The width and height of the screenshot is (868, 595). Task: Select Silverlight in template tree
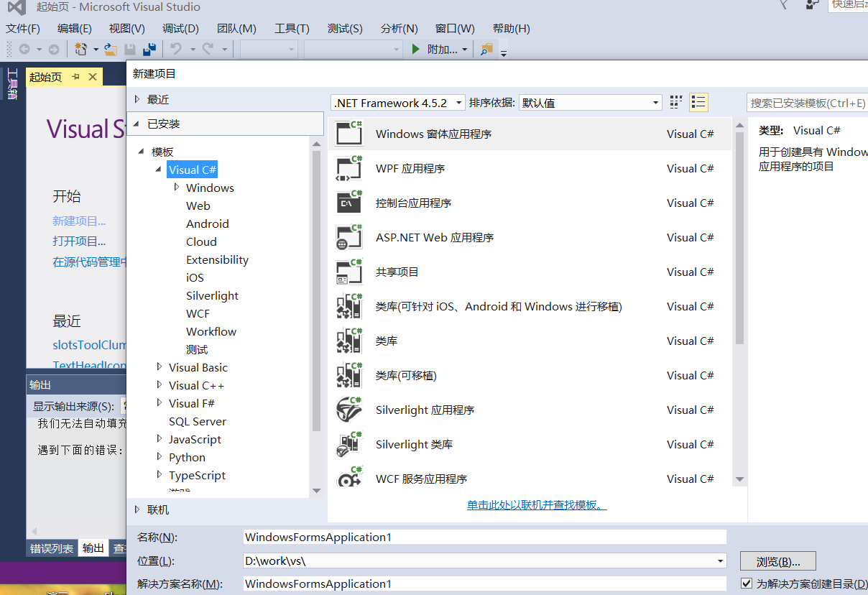[212, 295]
